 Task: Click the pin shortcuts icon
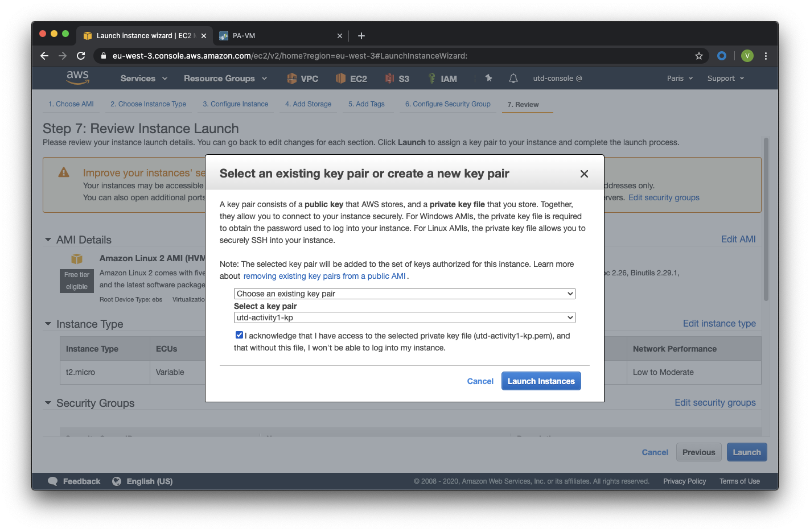tap(488, 78)
